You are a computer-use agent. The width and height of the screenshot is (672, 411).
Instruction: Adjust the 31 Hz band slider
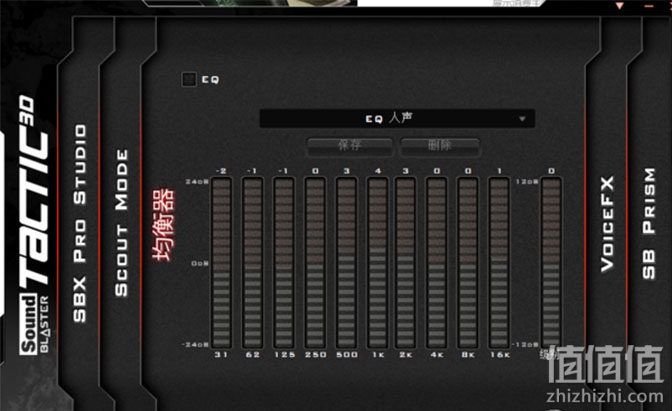click(x=221, y=263)
